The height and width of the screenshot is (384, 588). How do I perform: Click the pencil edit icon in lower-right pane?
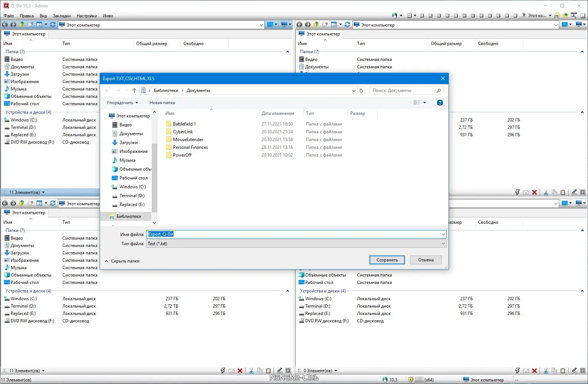click(574, 371)
